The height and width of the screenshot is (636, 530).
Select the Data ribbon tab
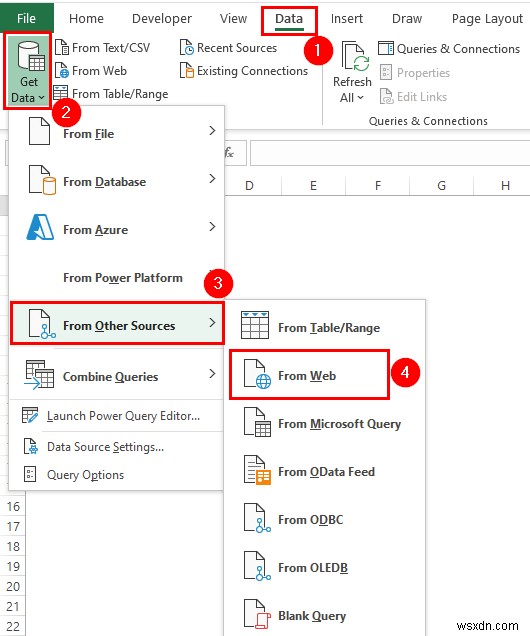coord(289,19)
